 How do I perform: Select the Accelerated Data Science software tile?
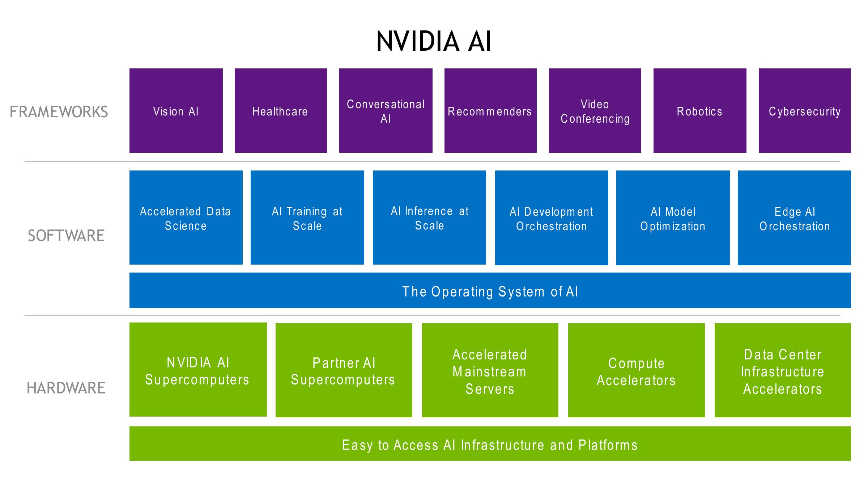(x=187, y=209)
